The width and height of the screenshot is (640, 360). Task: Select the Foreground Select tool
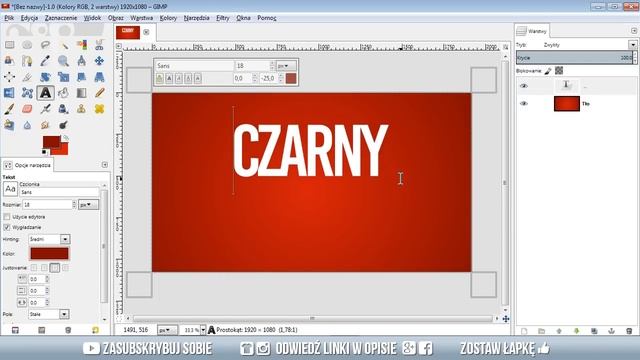pyautogui.click(x=9, y=61)
